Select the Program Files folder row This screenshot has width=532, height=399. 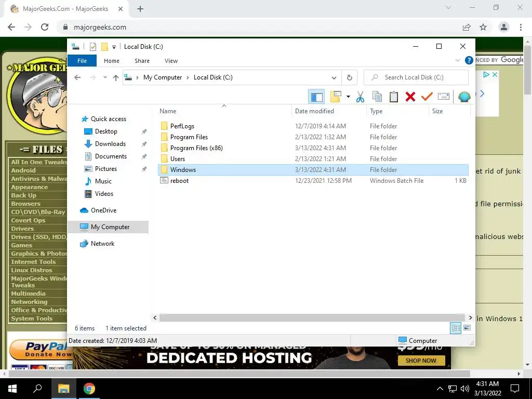pyautogui.click(x=313, y=137)
